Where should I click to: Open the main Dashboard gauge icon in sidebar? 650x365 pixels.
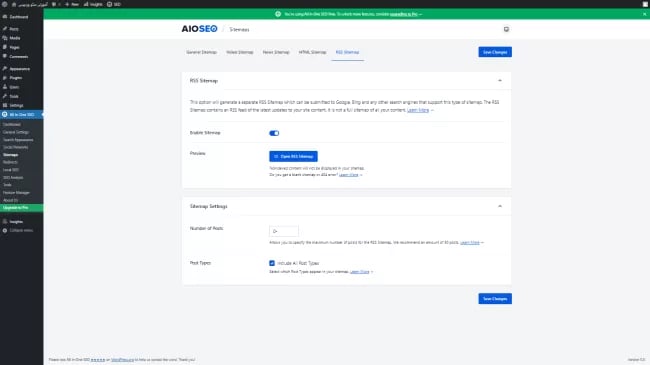tap(5, 17)
